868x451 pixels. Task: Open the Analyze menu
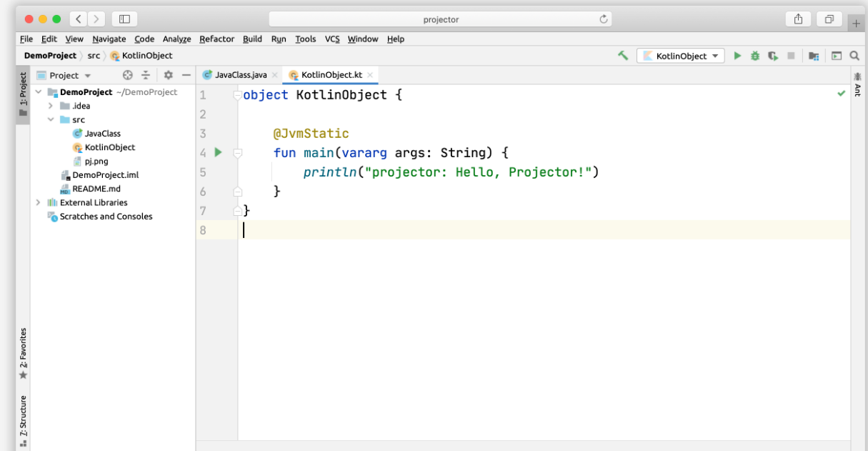(x=177, y=39)
